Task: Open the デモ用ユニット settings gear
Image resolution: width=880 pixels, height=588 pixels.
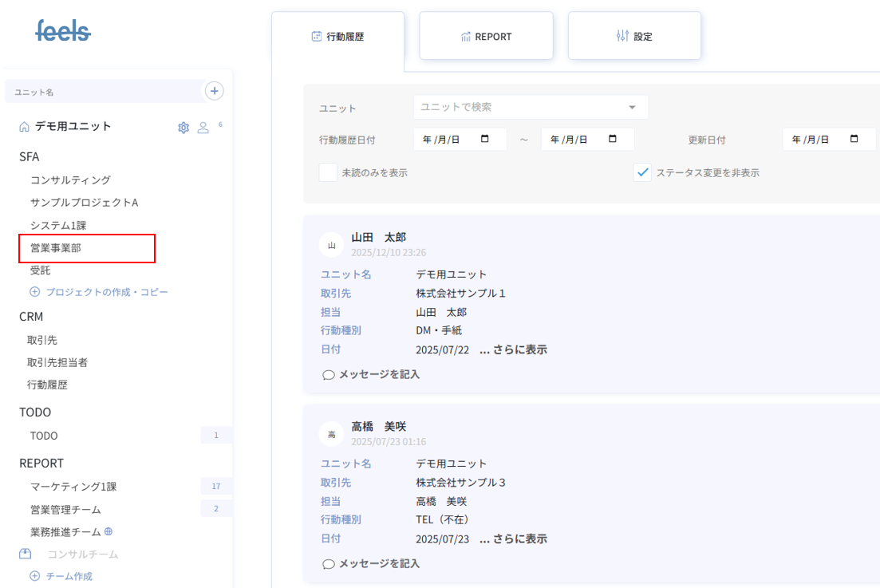Action: [x=183, y=128]
